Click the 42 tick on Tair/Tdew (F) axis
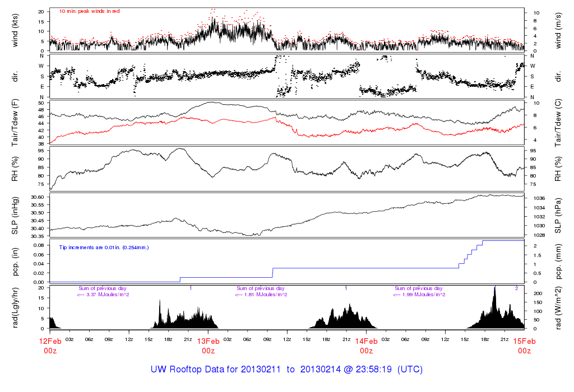Screen dimensions: 574x392 (x=41, y=130)
